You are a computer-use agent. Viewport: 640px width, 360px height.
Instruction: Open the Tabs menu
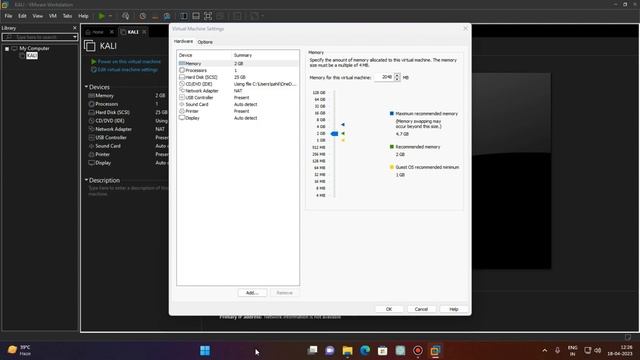[x=67, y=16]
